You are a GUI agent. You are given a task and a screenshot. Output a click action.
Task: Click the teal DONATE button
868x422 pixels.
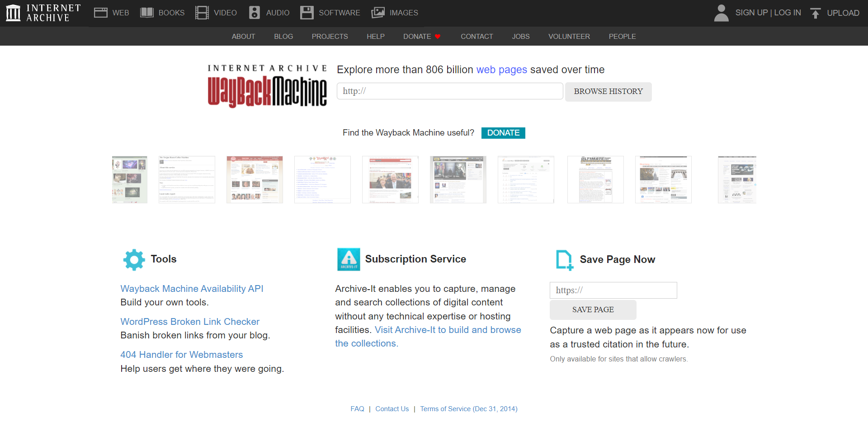(503, 133)
